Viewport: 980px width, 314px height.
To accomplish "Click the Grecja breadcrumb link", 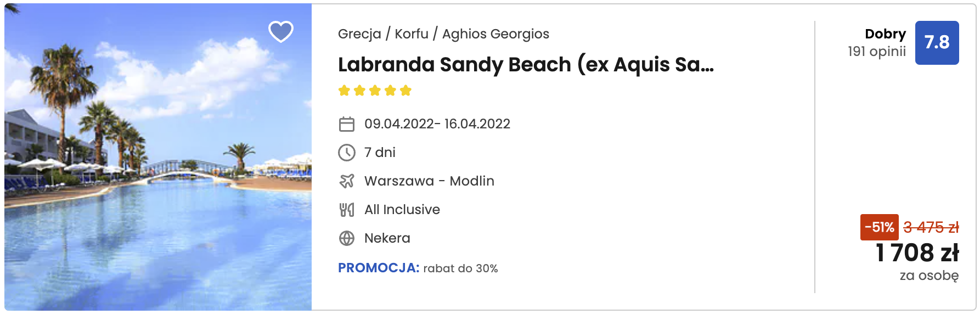I will [359, 34].
